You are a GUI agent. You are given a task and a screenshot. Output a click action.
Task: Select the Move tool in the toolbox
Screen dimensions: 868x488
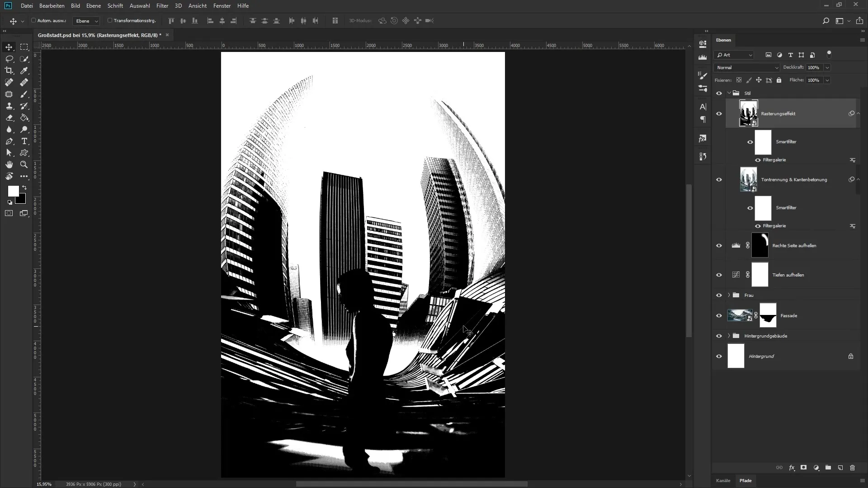(9, 47)
